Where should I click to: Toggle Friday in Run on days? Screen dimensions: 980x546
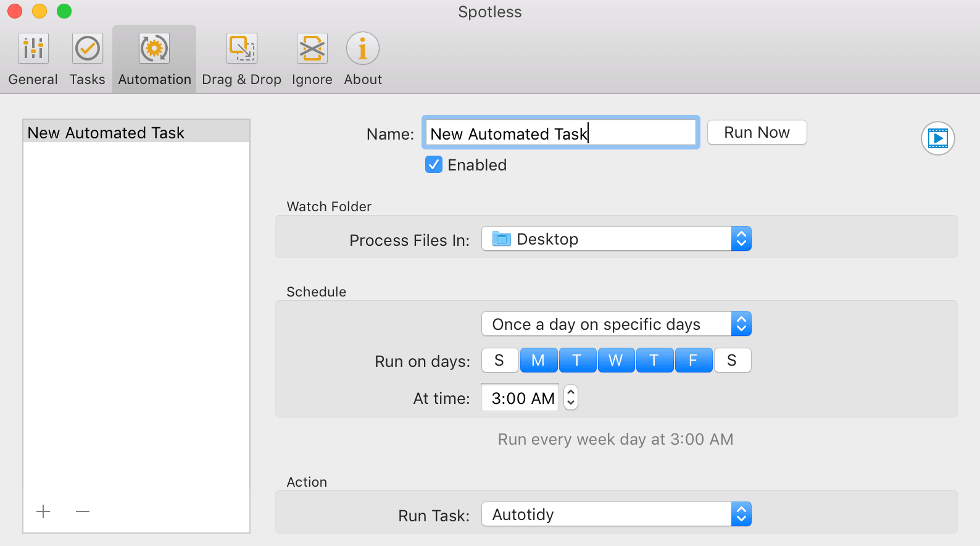click(693, 360)
